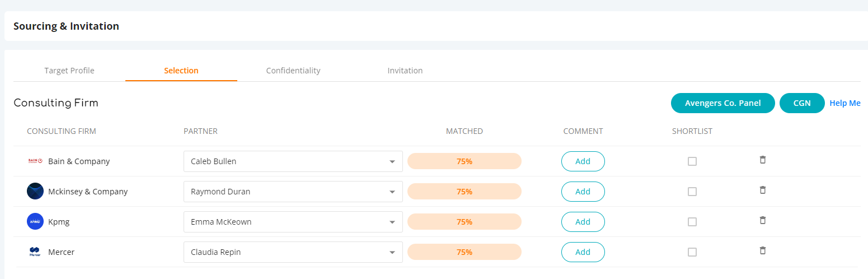Tick the shortlist box for Mckinsey & Company
This screenshot has width=868, height=279.
click(692, 192)
